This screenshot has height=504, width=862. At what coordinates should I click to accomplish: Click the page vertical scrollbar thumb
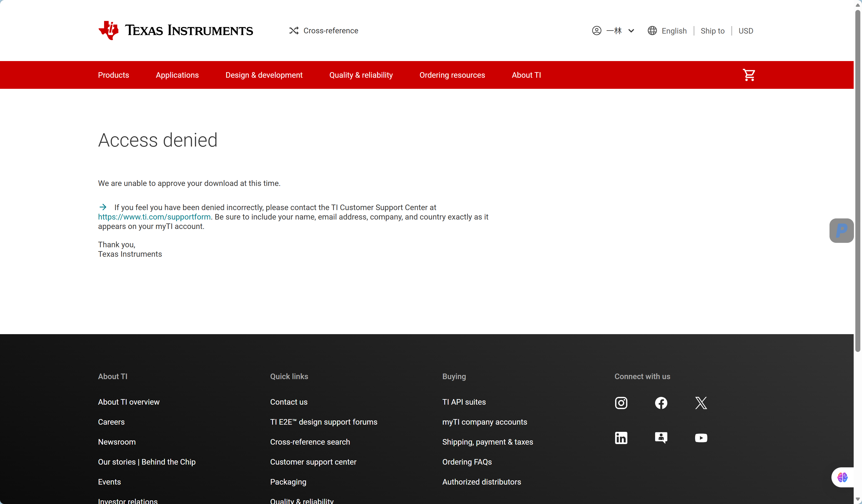pos(858,181)
